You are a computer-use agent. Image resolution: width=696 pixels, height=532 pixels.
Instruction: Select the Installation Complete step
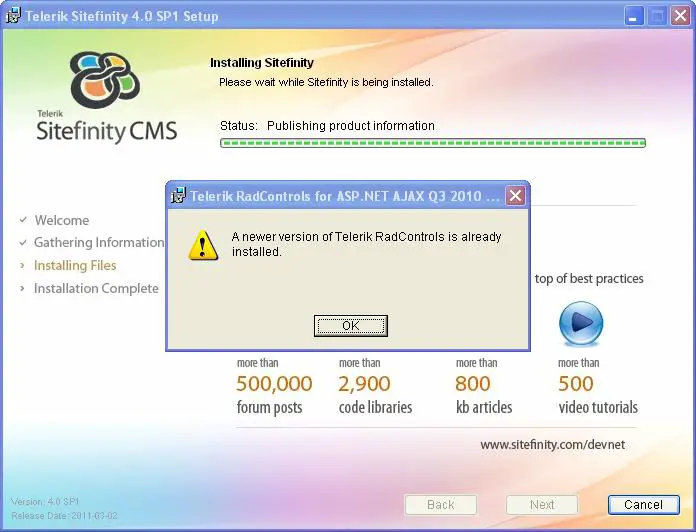click(x=96, y=288)
